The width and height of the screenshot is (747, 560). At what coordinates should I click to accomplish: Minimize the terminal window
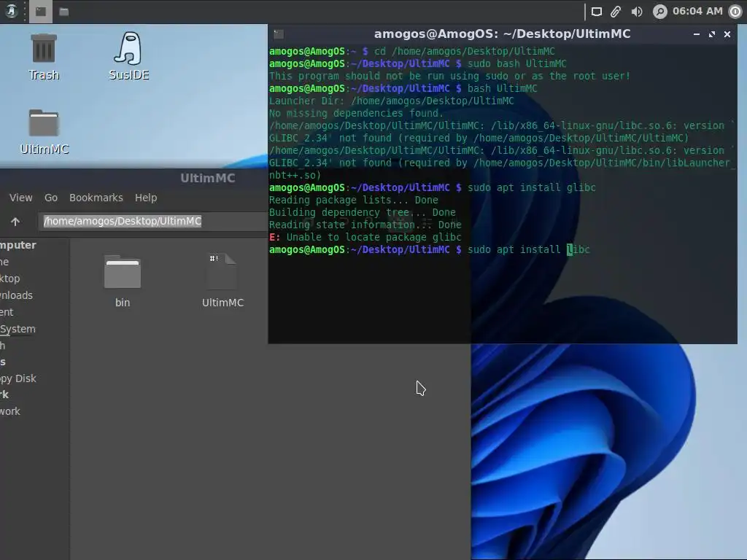tap(697, 34)
